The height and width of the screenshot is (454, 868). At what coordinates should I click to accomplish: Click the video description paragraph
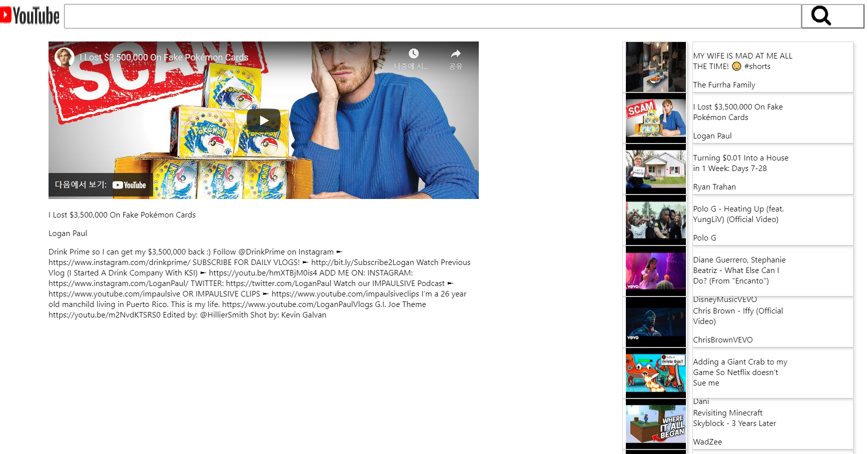[260, 283]
